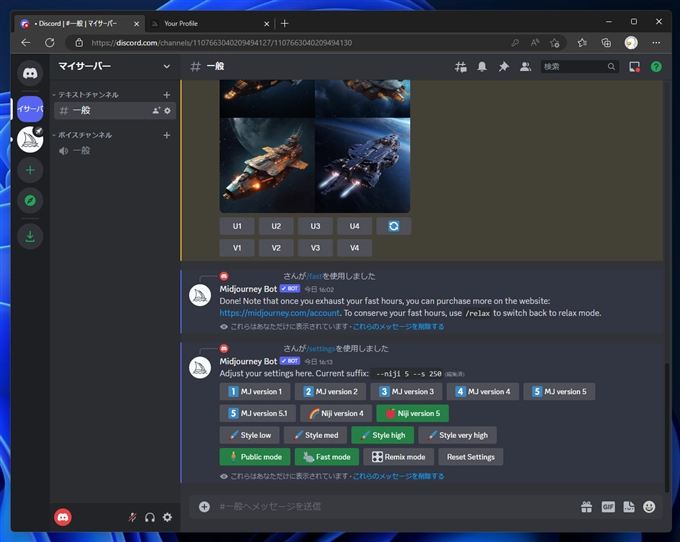Select MJ version 5.1 setting
This screenshot has width=680, height=542.
tap(258, 413)
